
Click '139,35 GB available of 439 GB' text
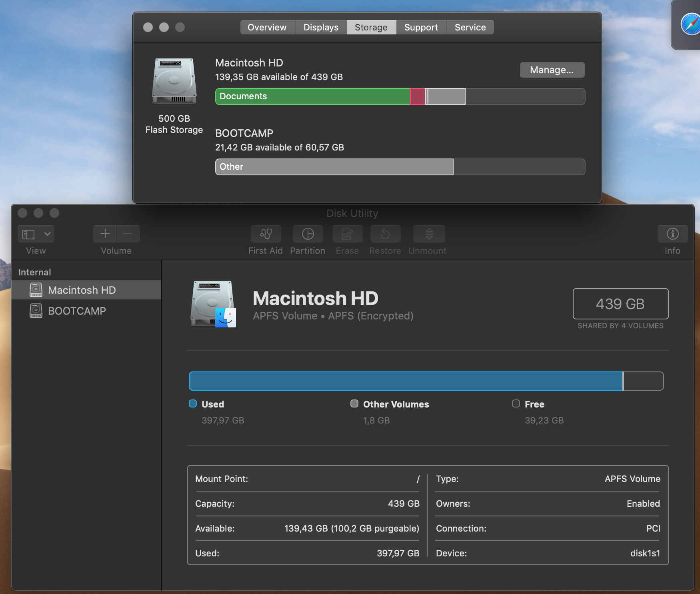[279, 77]
